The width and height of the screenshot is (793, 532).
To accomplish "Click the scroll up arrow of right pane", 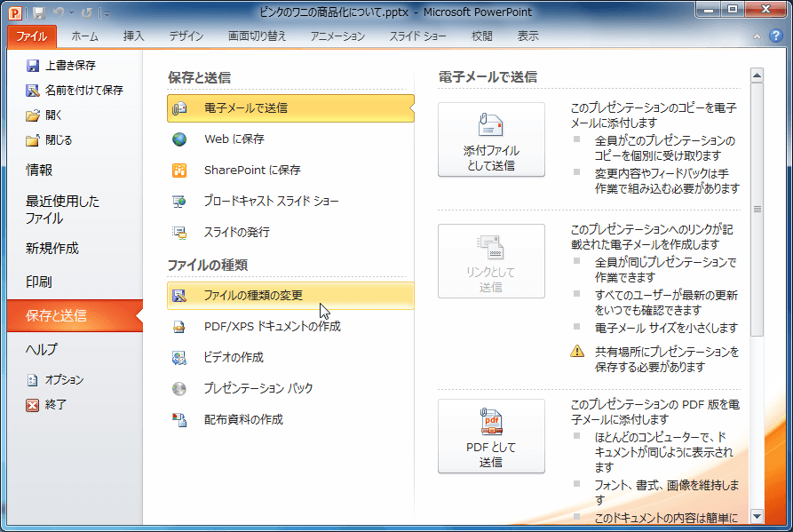I will pyautogui.click(x=757, y=75).
